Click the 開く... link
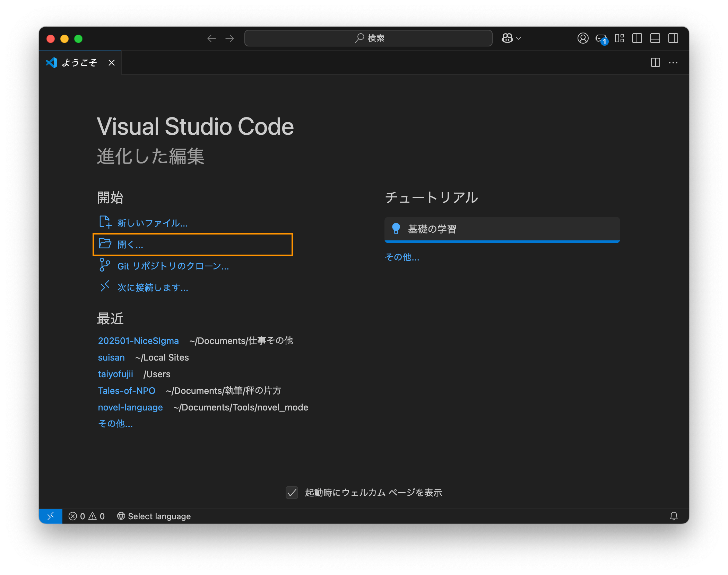The image size is (728, 575). (130, 245)
